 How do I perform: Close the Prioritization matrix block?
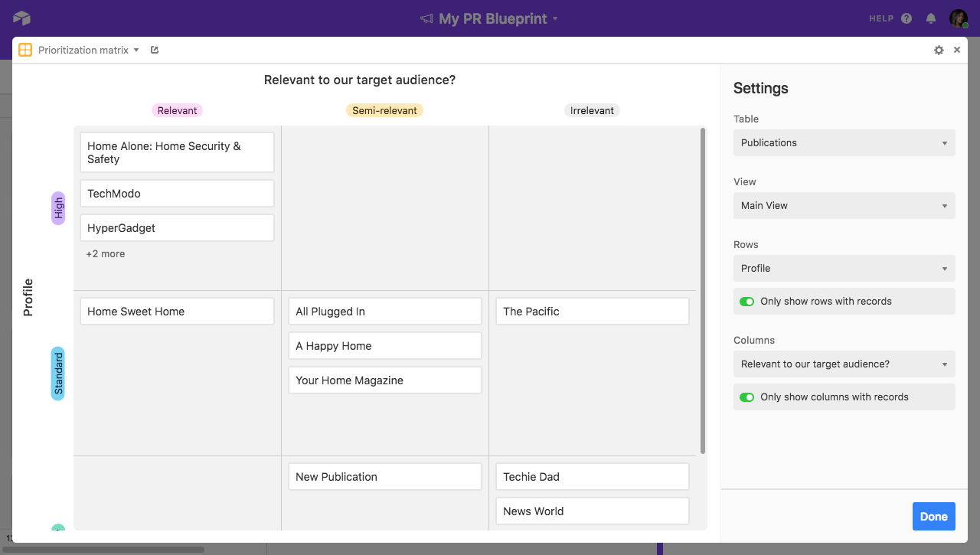click(x=957, y=50)
